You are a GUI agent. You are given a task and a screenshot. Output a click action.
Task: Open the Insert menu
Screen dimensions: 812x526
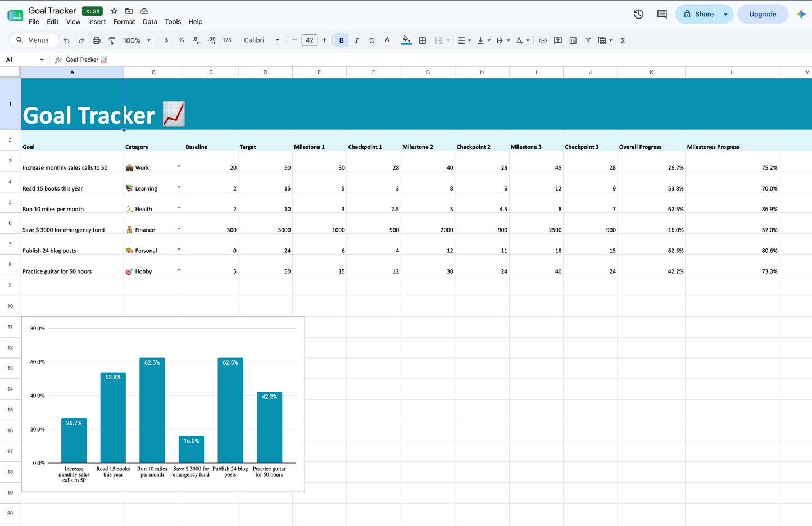97,22
